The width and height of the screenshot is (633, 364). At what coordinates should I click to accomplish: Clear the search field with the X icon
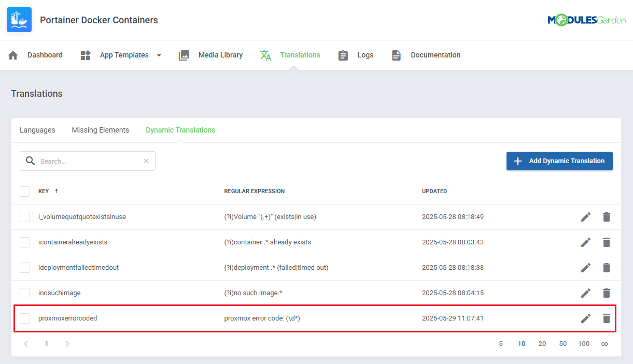coord(146,161)
